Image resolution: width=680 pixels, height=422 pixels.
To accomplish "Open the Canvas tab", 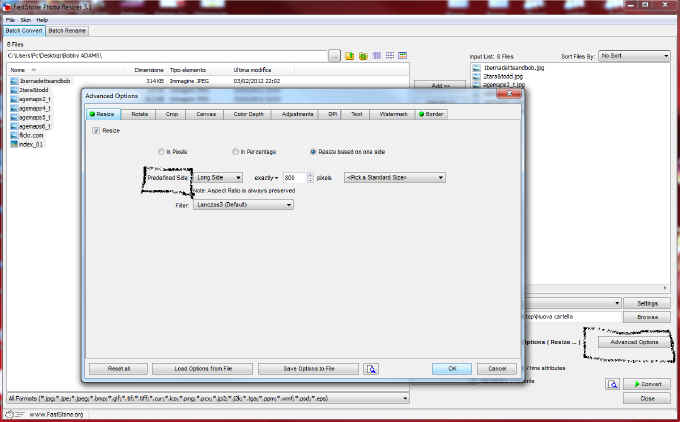I will point(206,114).
